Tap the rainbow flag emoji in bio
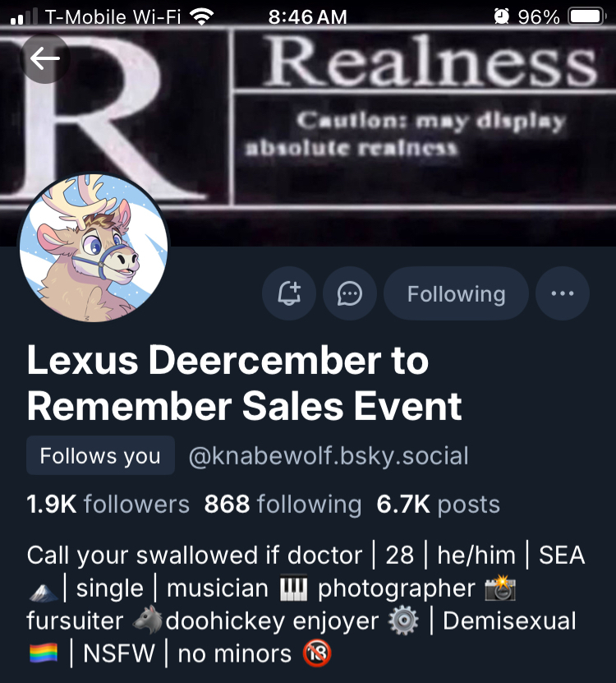 click(x=43, y=653)
